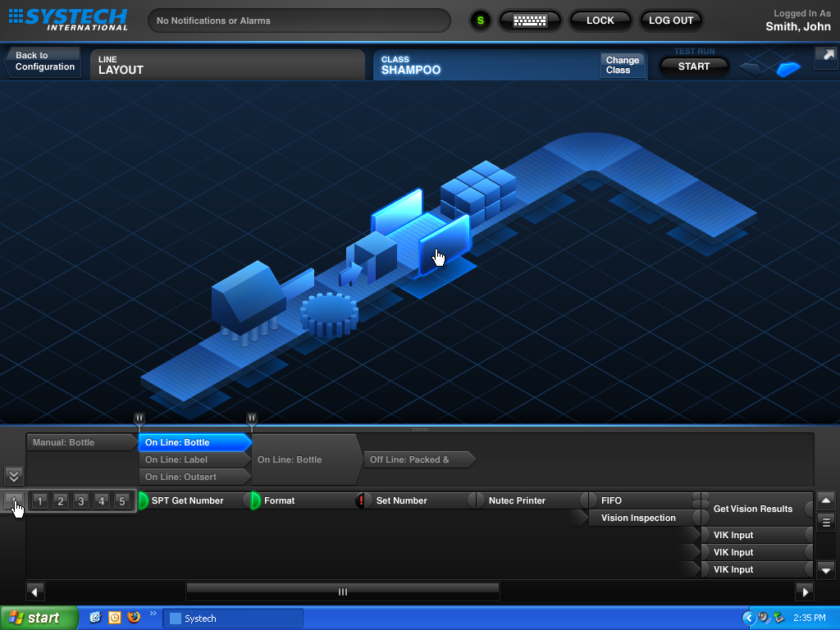Click the green S status indicator
The height and width of the screenshot is (630, 840).
(x=480, y=21)
